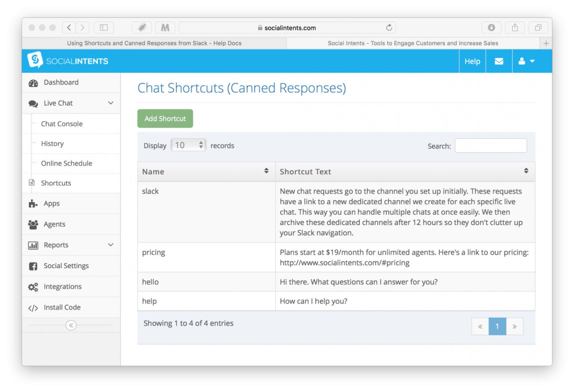Collapse the sidebar with the arrow button
Viewport: 574px width, 392px height.
(x=71, y=325)
